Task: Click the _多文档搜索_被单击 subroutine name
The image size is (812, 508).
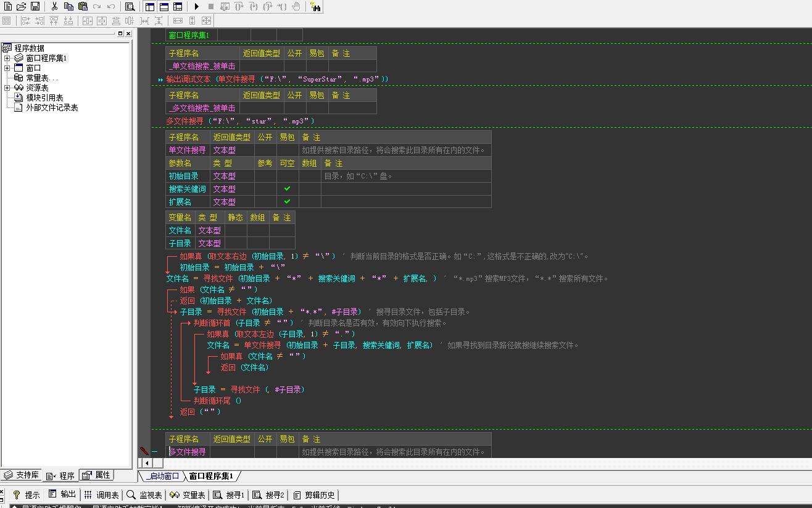Action: [x=202, y=108]
